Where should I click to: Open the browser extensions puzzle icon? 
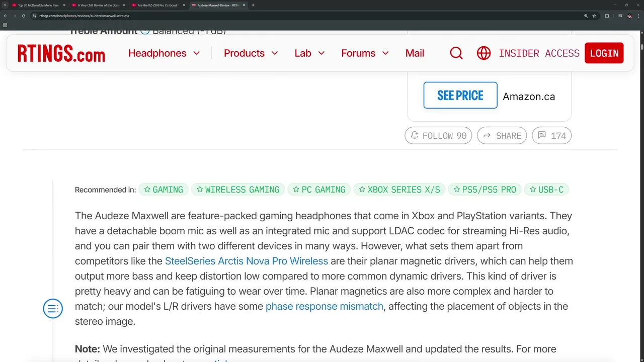point(607,16)
